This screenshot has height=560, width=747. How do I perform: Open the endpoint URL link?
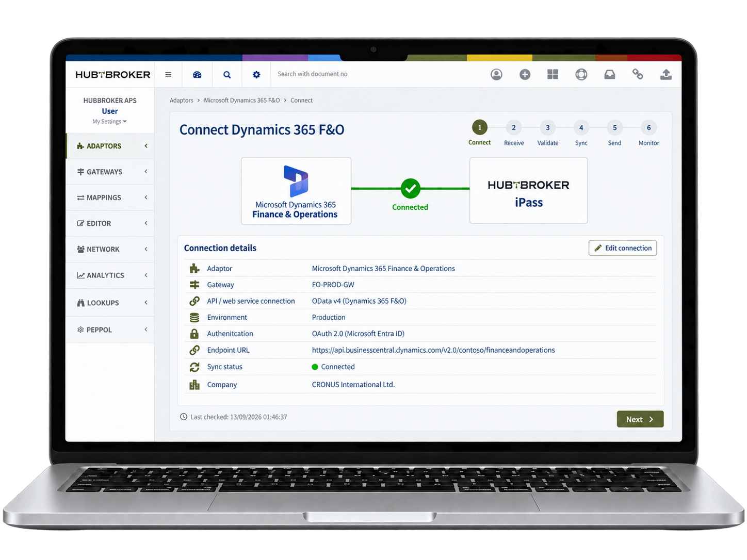[x=433, y=350]
